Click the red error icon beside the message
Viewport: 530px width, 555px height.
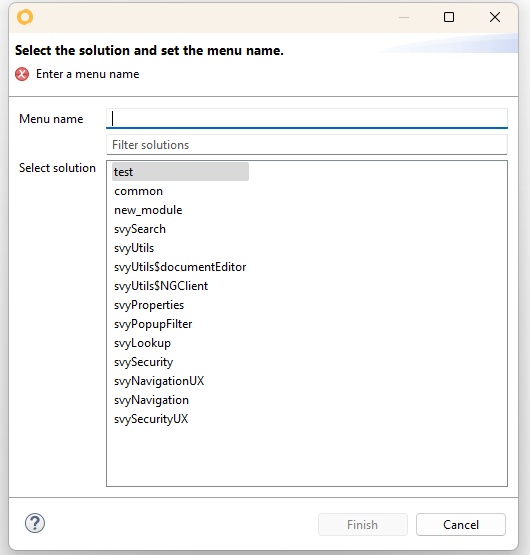(22, 74)
